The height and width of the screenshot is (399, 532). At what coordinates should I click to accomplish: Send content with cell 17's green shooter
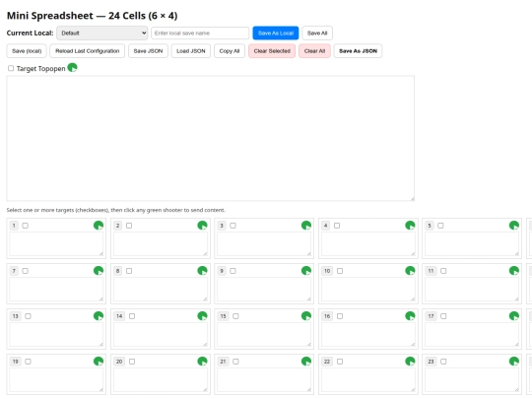click(514, 316)
